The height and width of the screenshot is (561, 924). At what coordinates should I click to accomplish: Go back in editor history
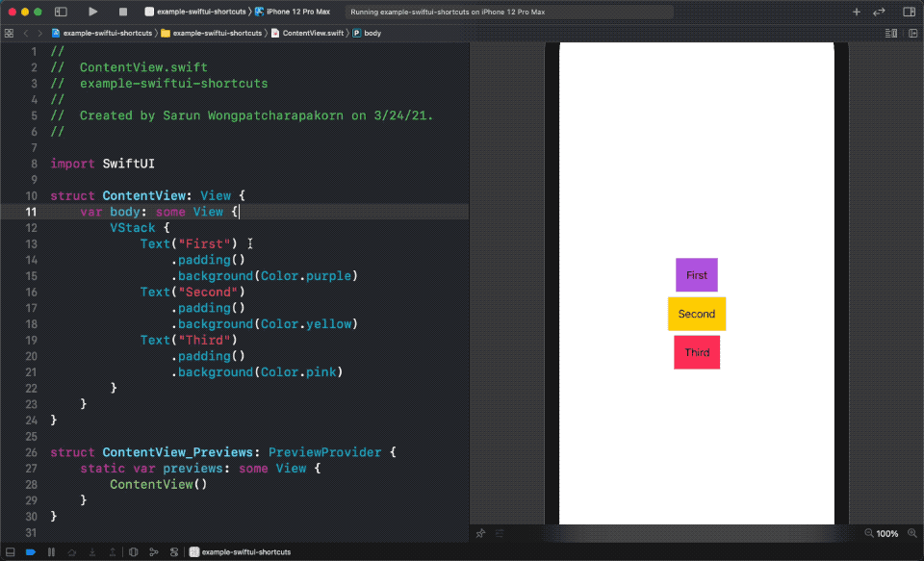pos(26,33)
